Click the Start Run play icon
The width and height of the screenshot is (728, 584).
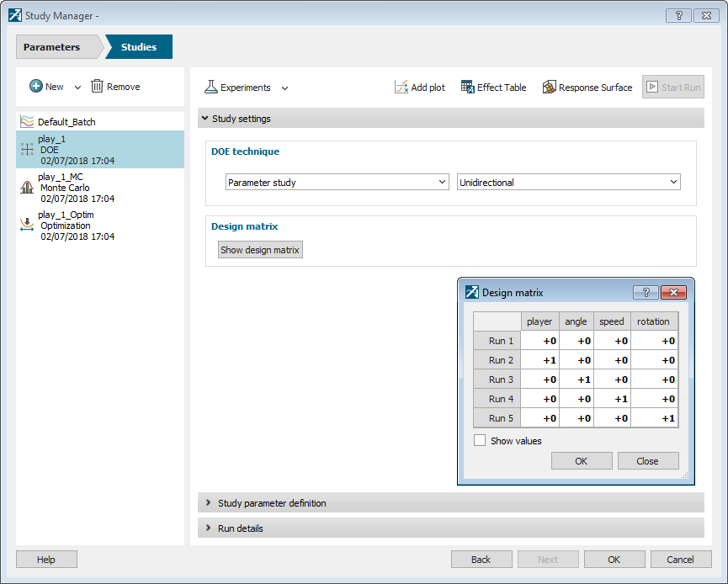click(652, 87)
